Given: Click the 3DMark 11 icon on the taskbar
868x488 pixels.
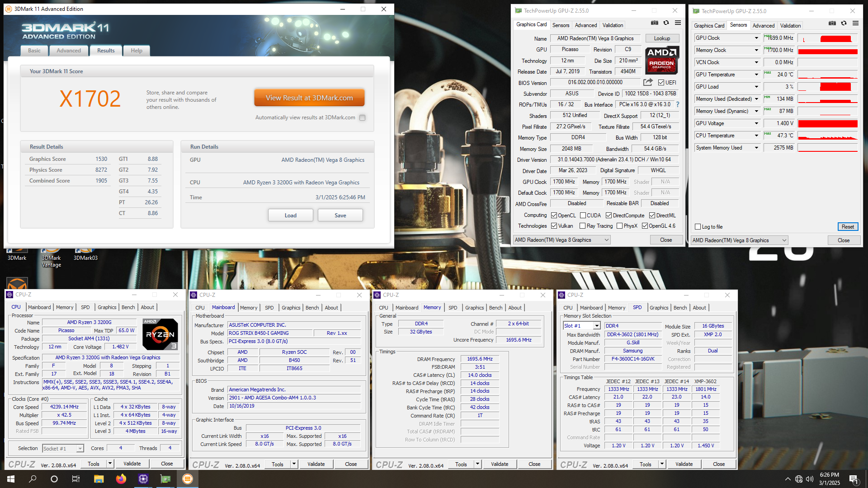Looking at the screenshot, I should (188, 479).
